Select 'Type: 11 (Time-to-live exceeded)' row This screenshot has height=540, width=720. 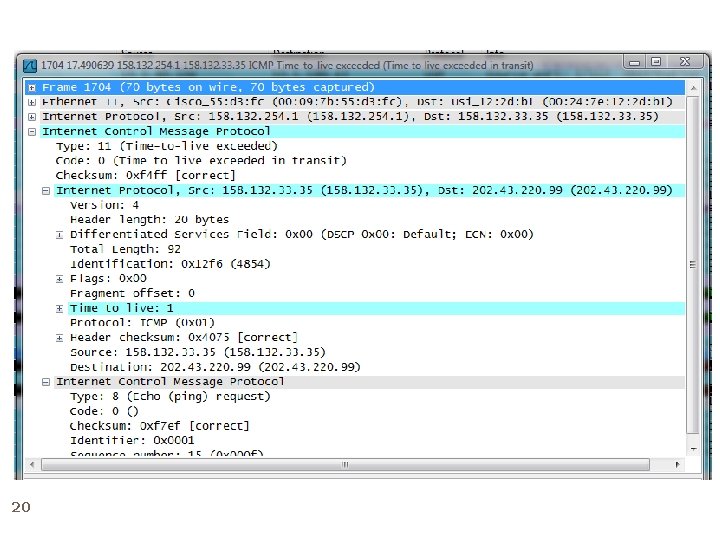167,146
